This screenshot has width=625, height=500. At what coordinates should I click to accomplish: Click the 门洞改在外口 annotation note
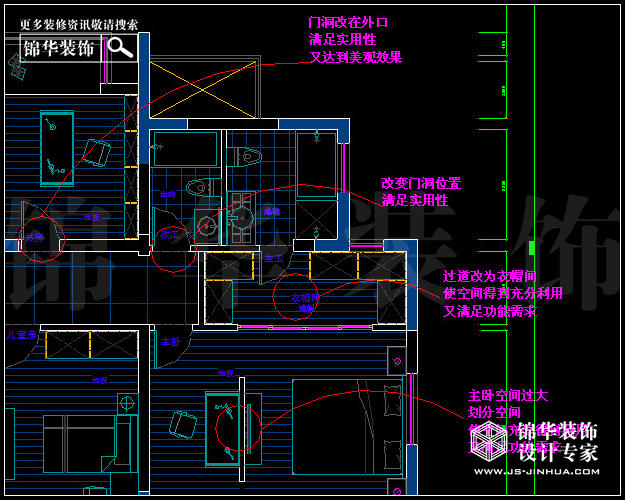click(x=348, y=21)
